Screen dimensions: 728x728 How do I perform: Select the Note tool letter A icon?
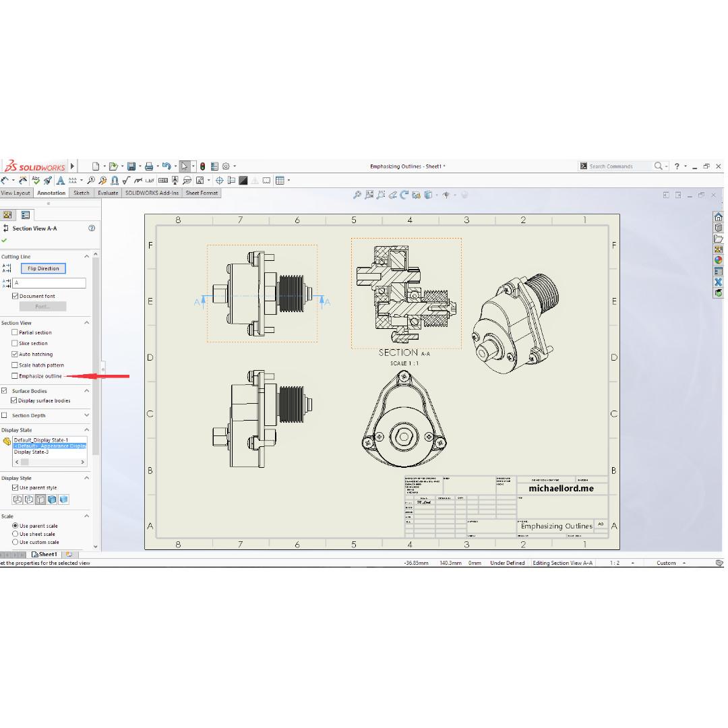click(61, 180)
